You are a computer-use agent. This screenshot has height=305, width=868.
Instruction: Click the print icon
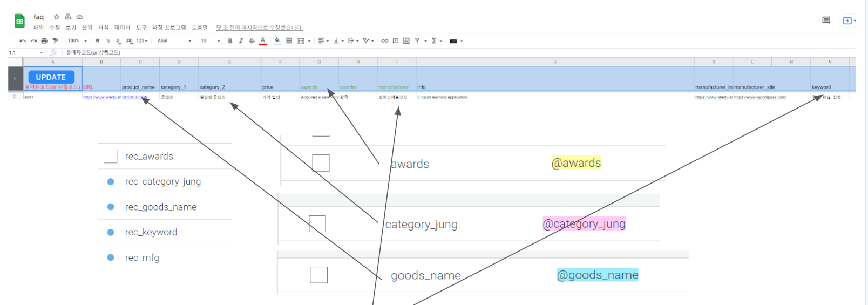point(44,41)
